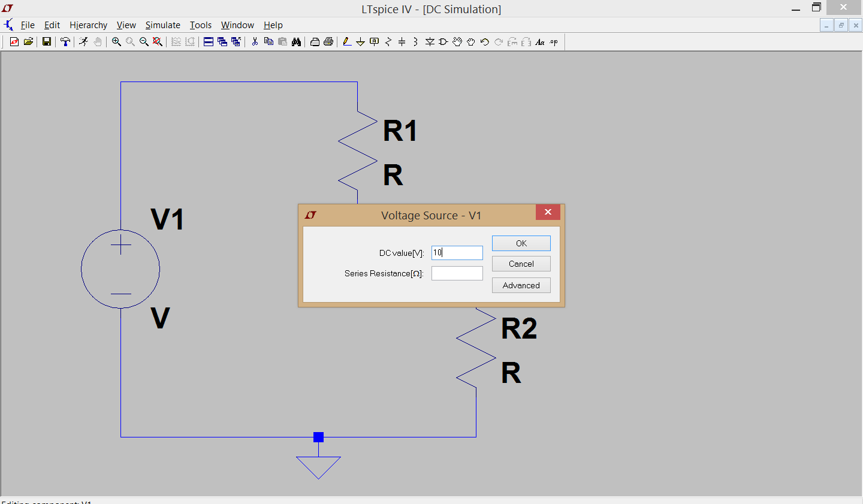Pick the Capacitor placement tool
The image size is (863, 504).
pyautogui.click(x=402, y=42)
